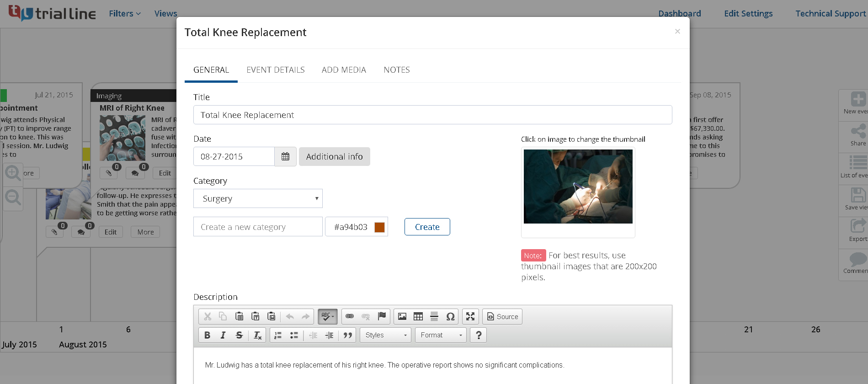Open the brown category color swatch
This screenshot has height=384, width=868.
(x=379, y=227)
